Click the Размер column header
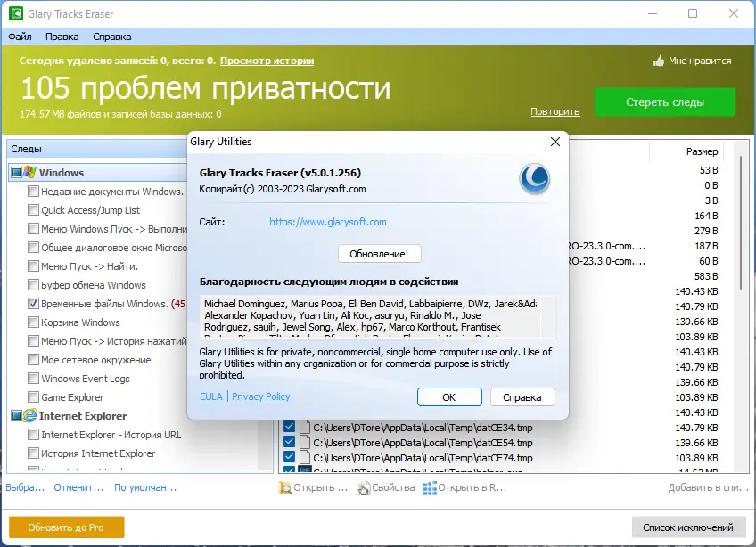 pos(702,151)
